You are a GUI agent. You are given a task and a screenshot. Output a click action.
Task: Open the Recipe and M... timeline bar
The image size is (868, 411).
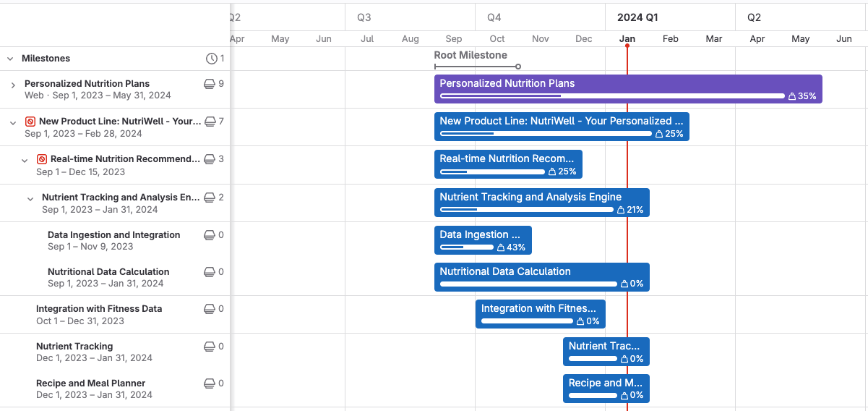click(x=606, y=389)
